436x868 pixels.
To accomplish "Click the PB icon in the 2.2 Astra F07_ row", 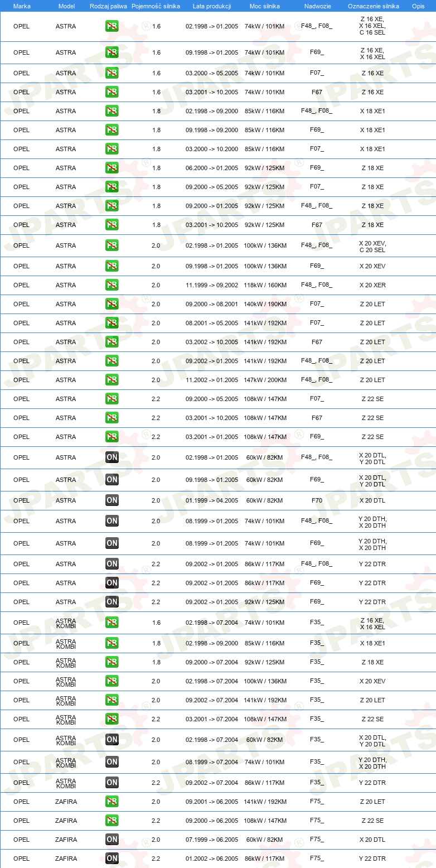I will point(112,399).
